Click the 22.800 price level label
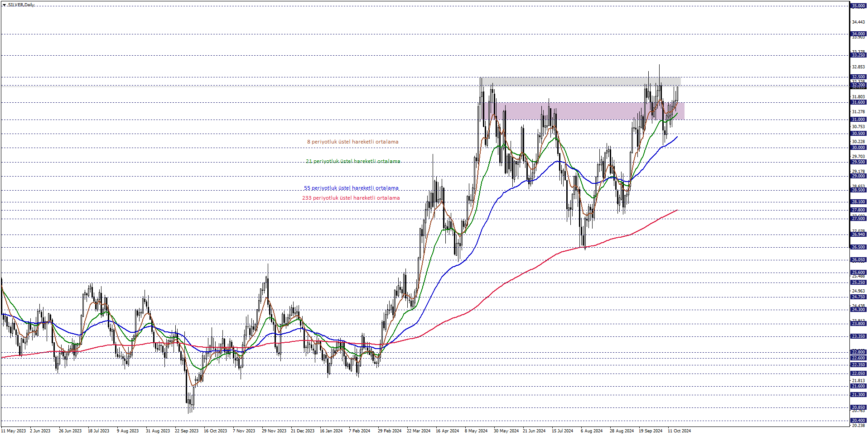This screenshot has height=436, width=868. pos(858,352)
